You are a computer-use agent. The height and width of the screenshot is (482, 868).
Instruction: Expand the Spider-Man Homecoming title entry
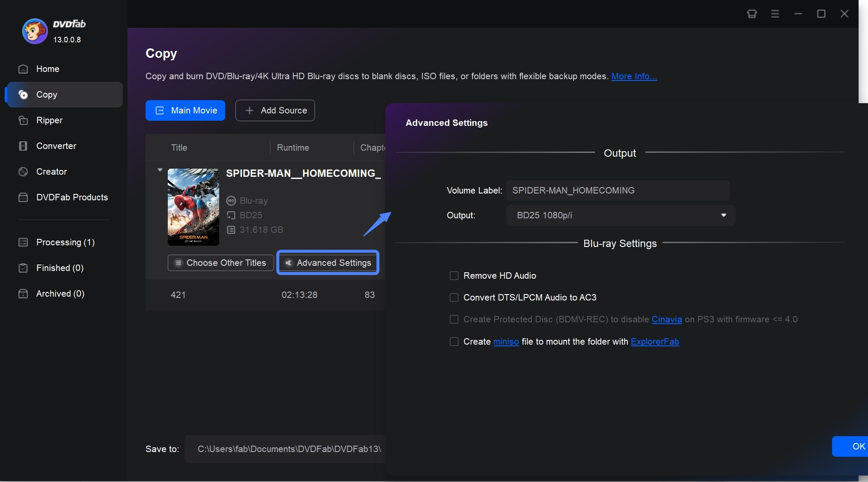(x=159, y=169)
